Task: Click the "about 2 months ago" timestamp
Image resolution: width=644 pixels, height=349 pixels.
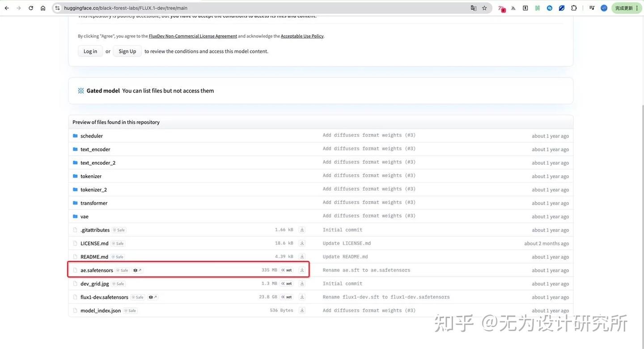Action: pyautogui.click(x=547, y=243)
